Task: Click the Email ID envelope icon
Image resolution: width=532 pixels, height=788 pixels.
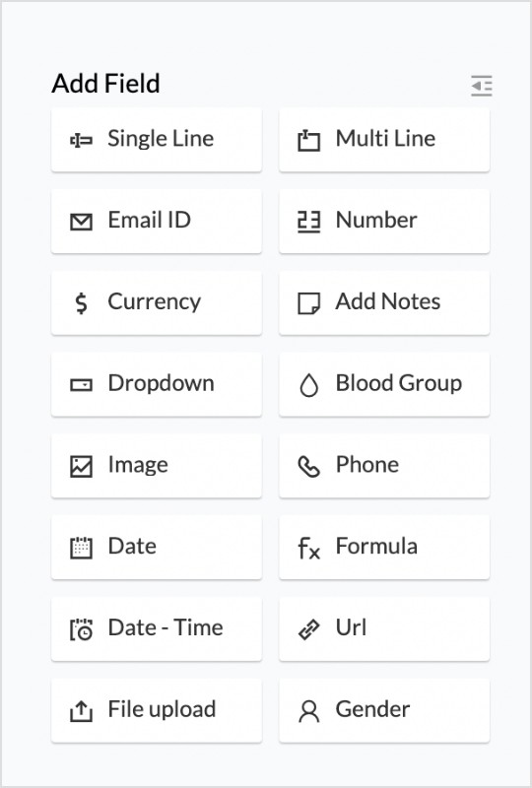Action: (x=81, y=222)
